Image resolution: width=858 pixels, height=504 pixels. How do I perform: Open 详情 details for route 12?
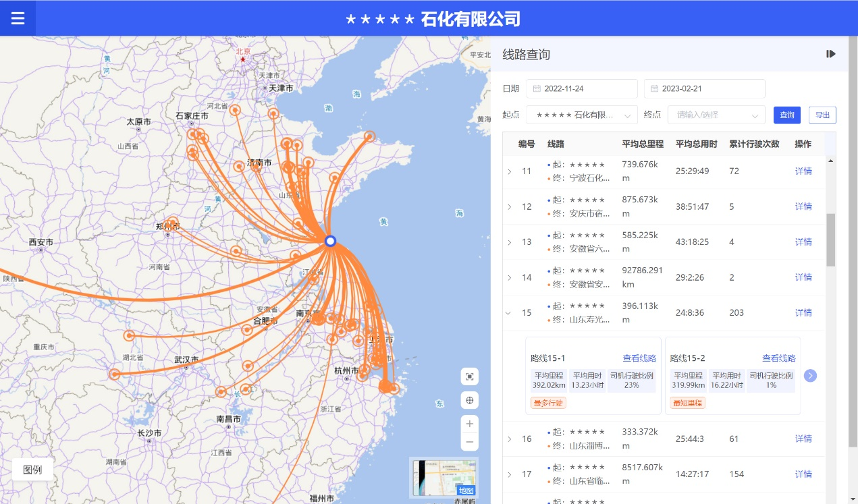tap(803, 206)
